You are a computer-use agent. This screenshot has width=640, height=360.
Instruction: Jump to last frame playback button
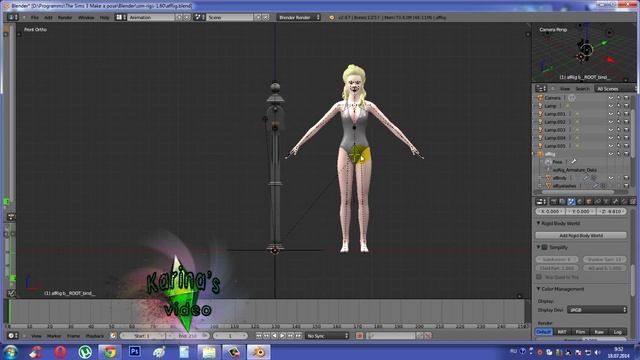click(298, 336)
